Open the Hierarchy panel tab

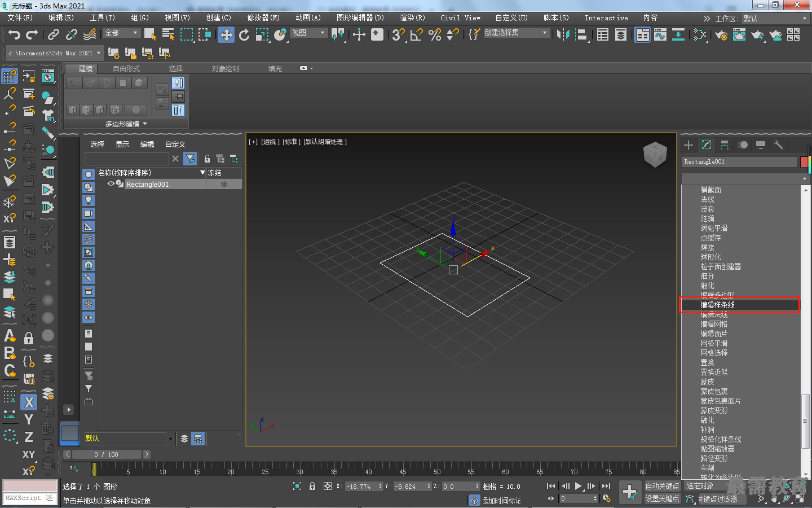pyautogui.click(x=725, y=145)
